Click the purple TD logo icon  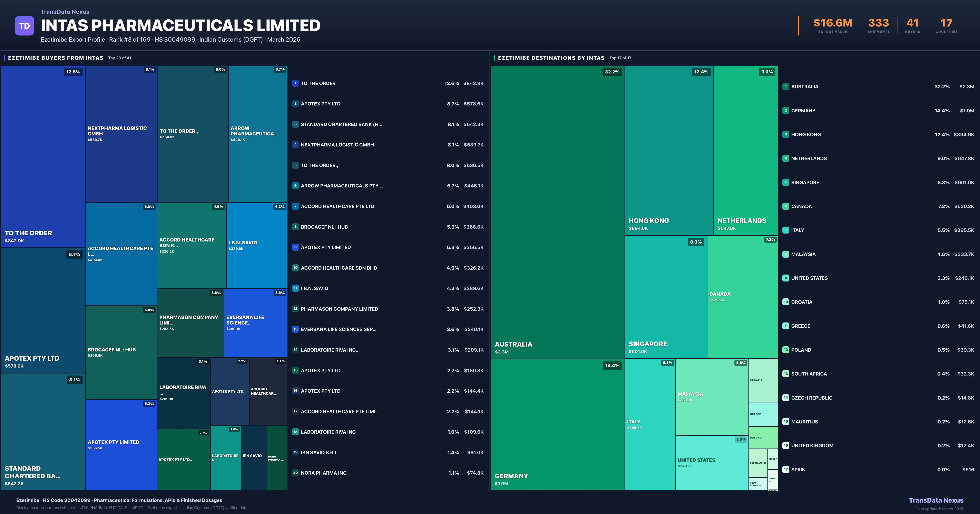(x=24, y=26)
